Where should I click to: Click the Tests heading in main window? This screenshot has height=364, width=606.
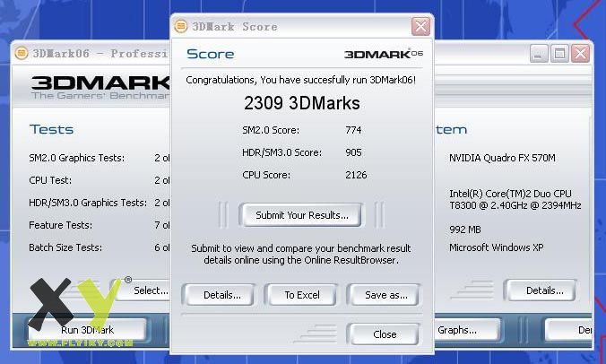click(51, 129)
